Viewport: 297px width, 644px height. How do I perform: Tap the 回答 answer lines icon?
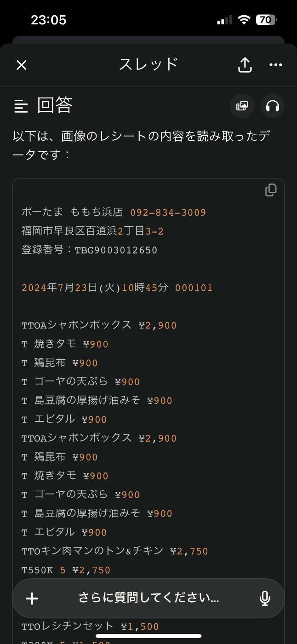(21, 106)
